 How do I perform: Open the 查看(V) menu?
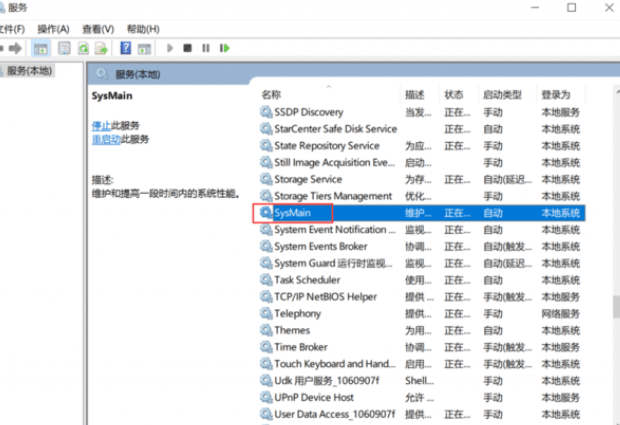click(x=98, y=29)
